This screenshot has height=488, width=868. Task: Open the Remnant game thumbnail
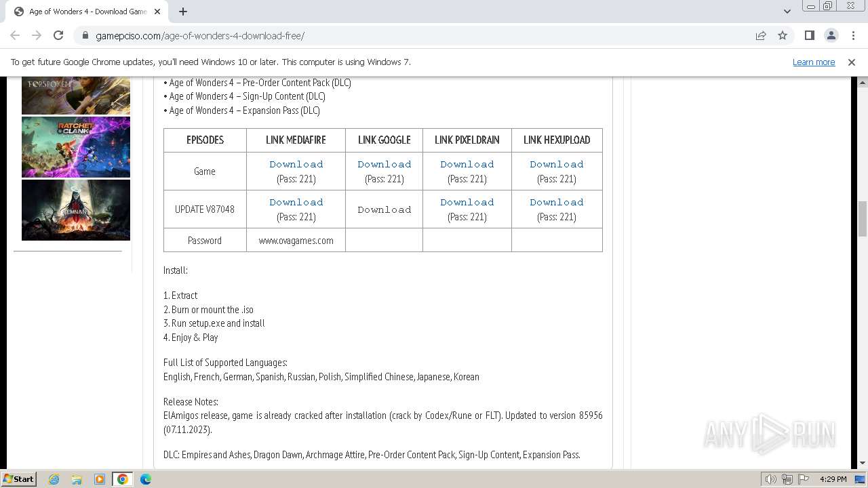pos(76,210)
